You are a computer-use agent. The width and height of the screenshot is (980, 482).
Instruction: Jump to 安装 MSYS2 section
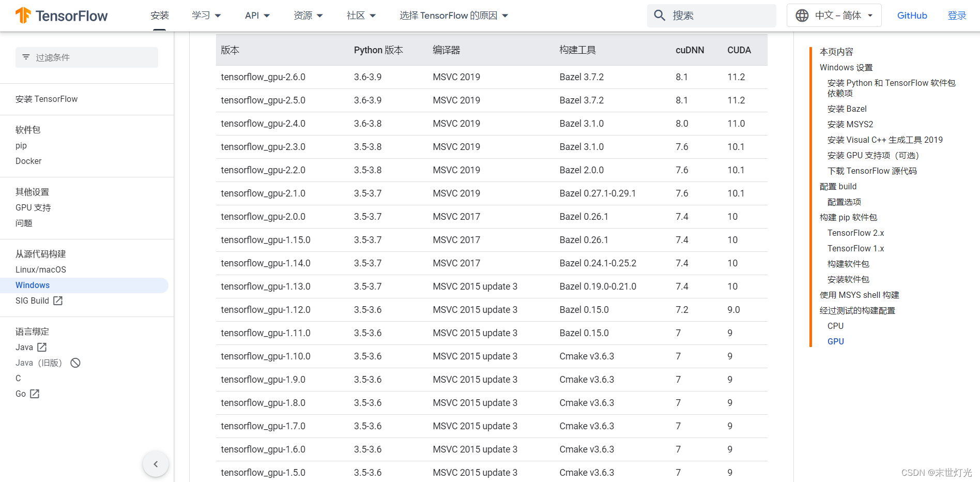point(850,124)
